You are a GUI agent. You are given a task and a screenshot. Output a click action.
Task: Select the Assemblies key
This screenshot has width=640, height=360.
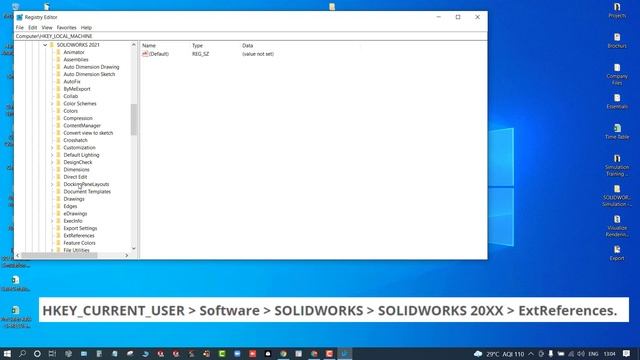(76, 60)
